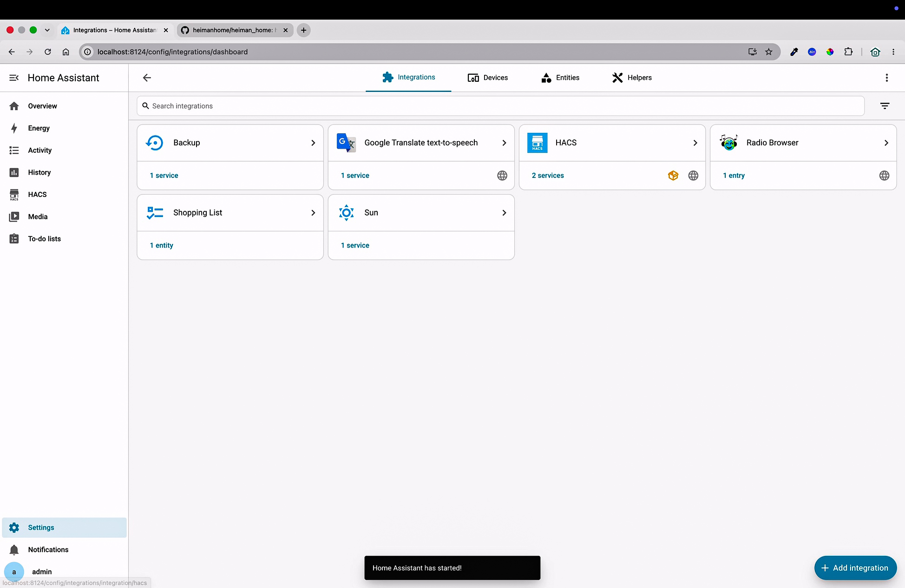Click the cloud globe icon on HACS card

point(693,176)
